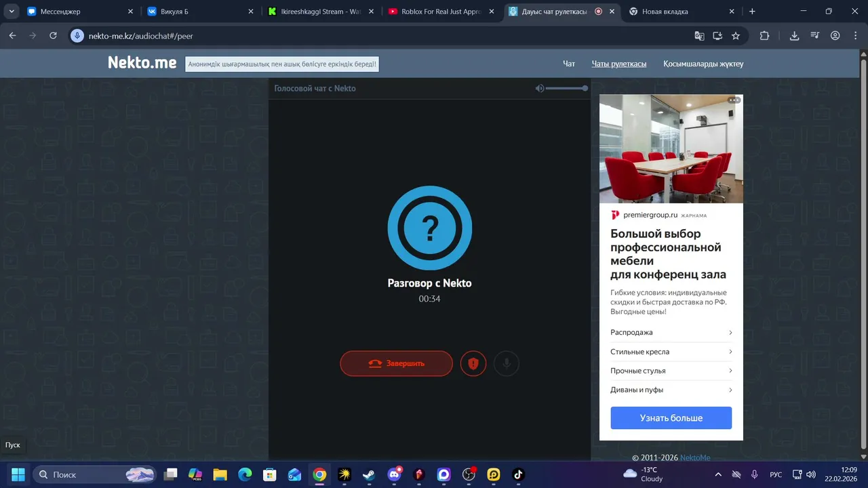Reload the page
This screenshot has height=488, width=868.
53,35
